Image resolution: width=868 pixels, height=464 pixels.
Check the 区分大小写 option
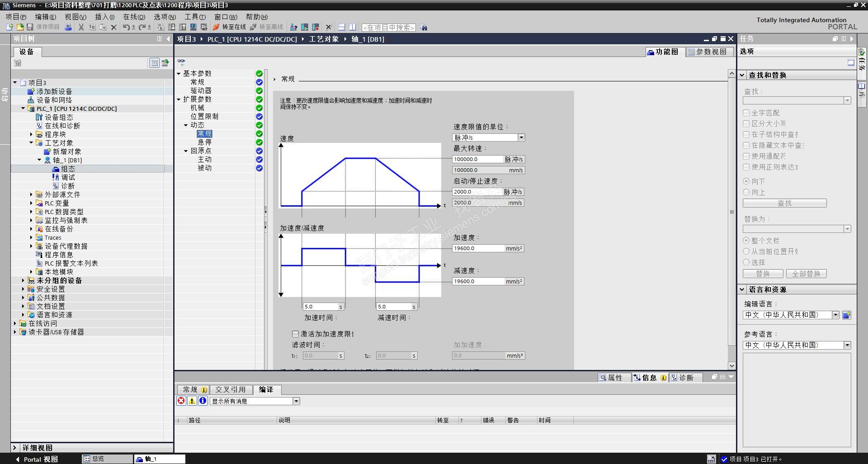click(x=746, y=123)
